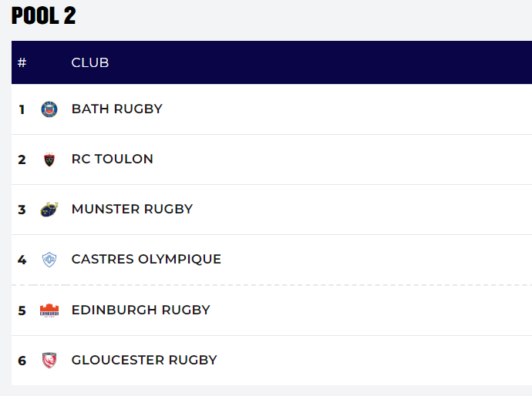532x396 pixels.
Task: Open the Castres Olympique club name
Action: coord(146,260)
